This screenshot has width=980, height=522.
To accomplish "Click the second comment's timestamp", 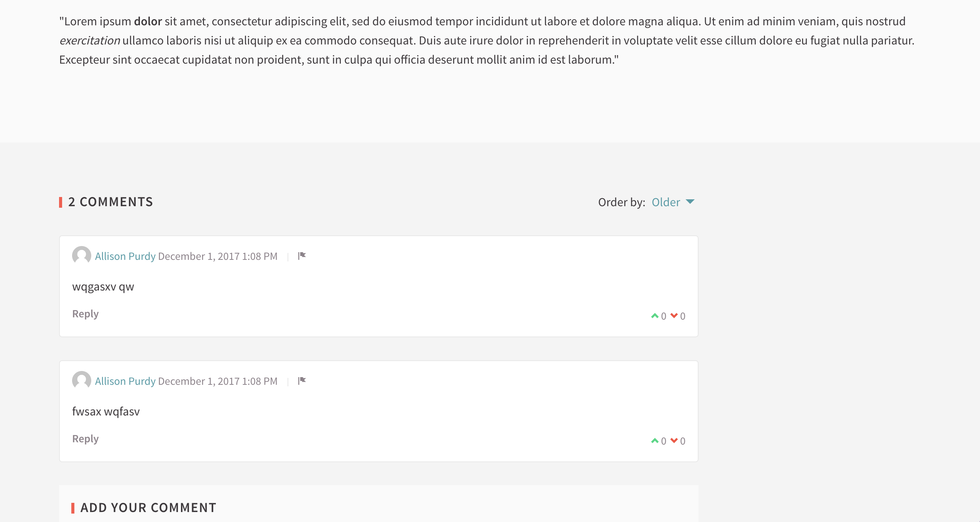I will tap(217, 381).
